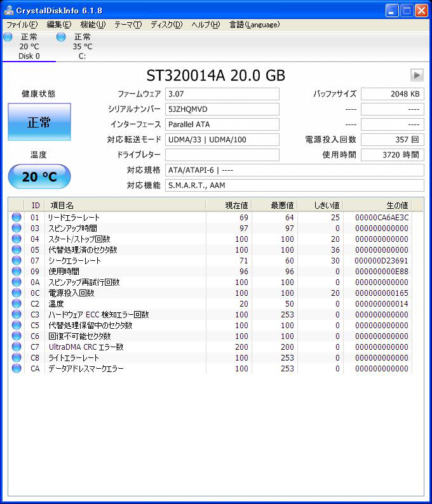This screenshot has width=432, height=504.
Task: Click status orb for シークエラーレート row
Action: (17, 260)
